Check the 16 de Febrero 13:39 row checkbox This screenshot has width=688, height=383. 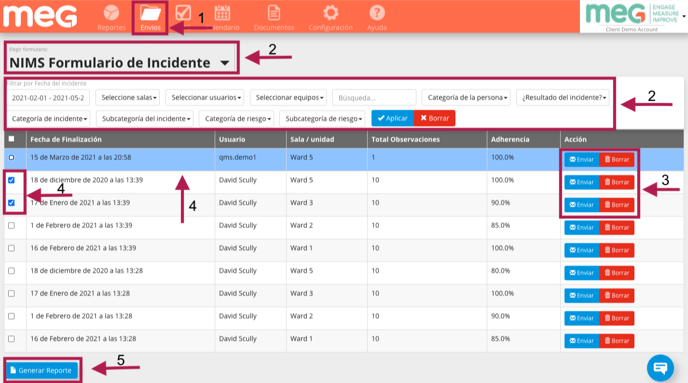(x=11, y=248)
